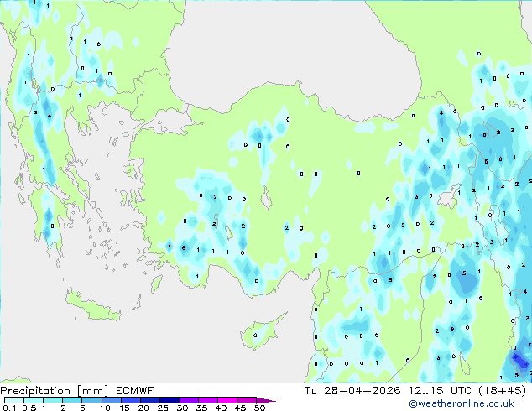The height and width of the screenshot is (411, 532).
Task: Click the "25" legend value label
Action: (163, 408)
